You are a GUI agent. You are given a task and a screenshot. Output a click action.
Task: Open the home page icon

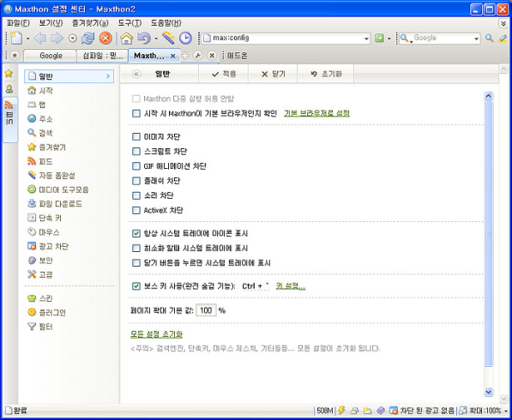click(x=126, y=39)
